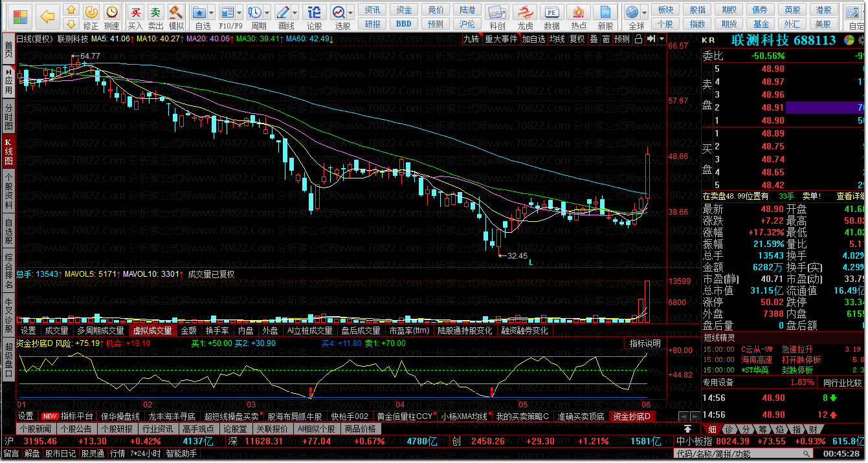Toggle 复权 price adjustment in chart header
The width and height of the screenshot is (868, 463).
click(577, 39)
